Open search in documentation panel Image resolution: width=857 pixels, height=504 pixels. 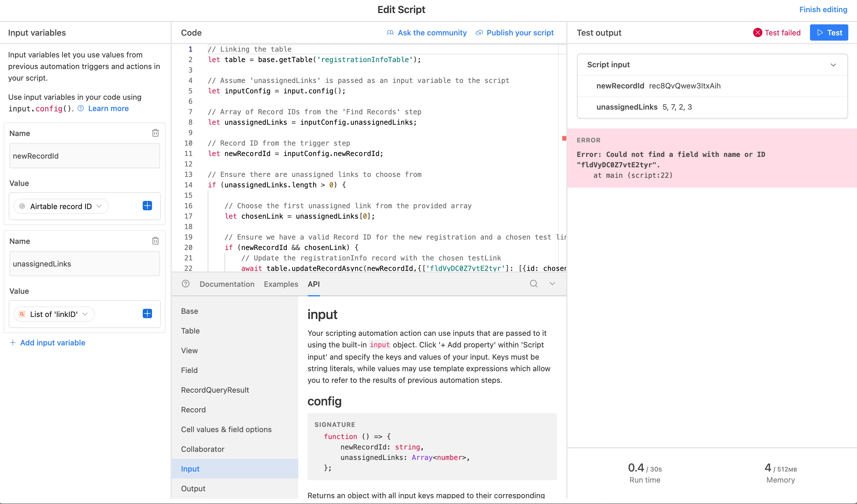point(534,283)
